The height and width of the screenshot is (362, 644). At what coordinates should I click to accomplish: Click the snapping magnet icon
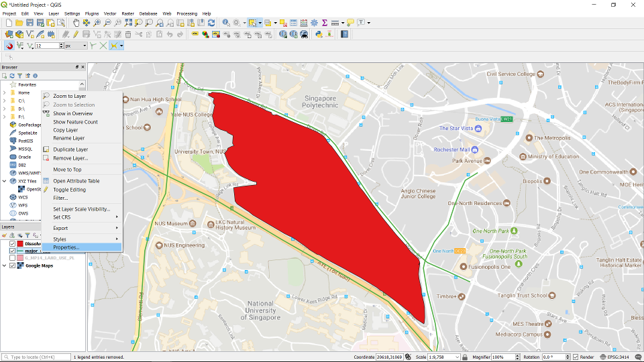pyautogui.click(x=9, y=46)
